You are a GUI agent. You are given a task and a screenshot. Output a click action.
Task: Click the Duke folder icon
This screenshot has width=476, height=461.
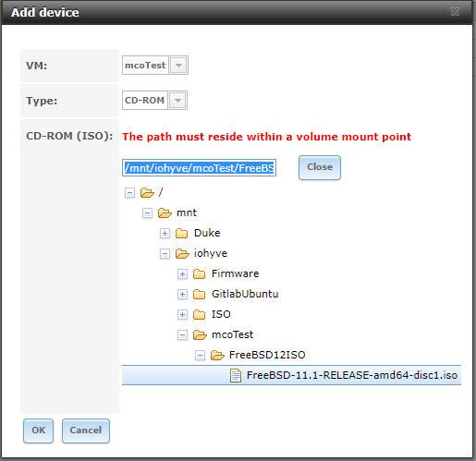pyautogui.click(x=182, y=234)
